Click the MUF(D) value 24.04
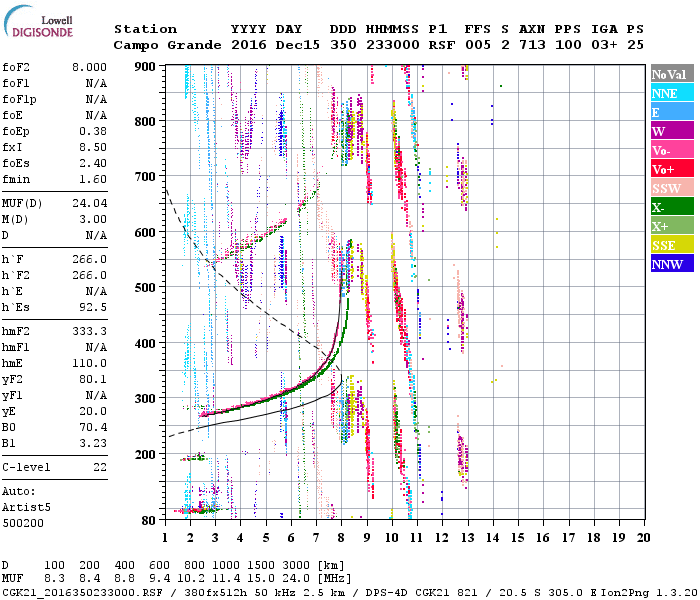 tap(90, 204)
